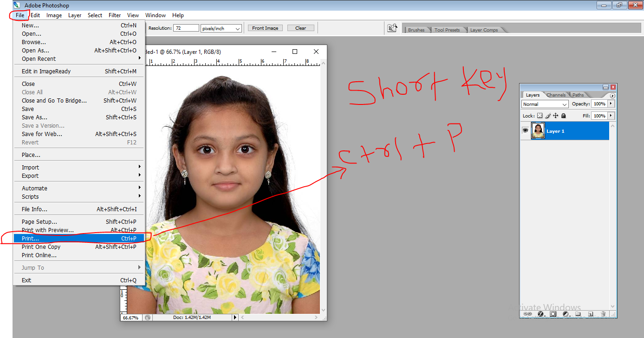The height and width of the screenshot is (338, 644).
Task: Link layers using the chain icon
Action: click(x=527, y=314)
